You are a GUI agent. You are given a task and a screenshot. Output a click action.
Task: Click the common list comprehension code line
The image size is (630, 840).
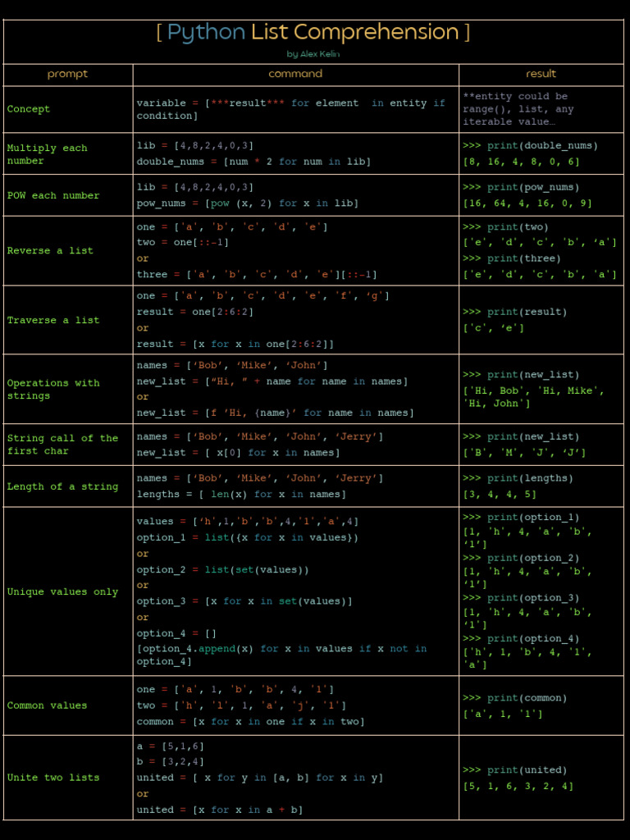pyautogui.click(x=250, y=722)
